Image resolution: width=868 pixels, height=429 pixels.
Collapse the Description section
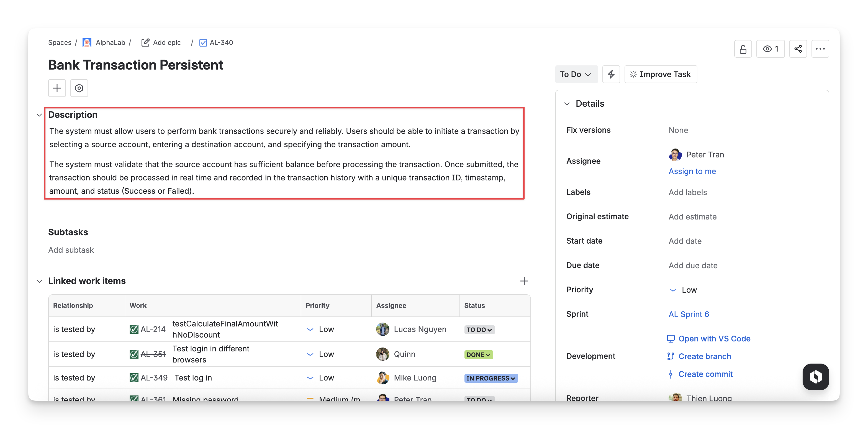tap(39, 115)
